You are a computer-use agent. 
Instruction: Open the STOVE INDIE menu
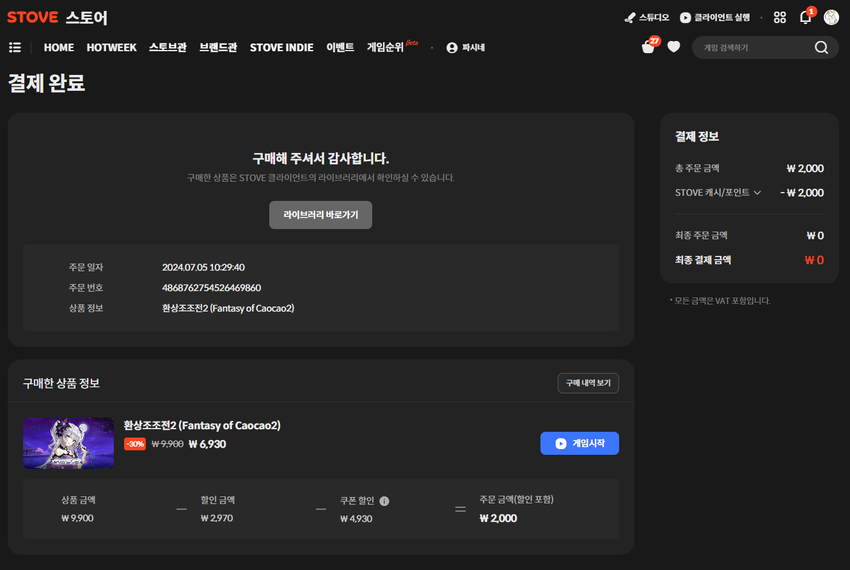pos(281,48)
